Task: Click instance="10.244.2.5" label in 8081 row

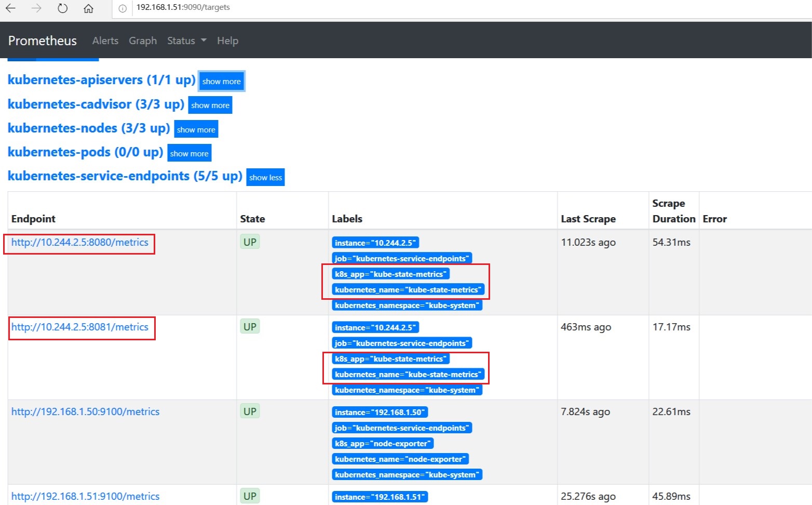Action: (375, 327)
